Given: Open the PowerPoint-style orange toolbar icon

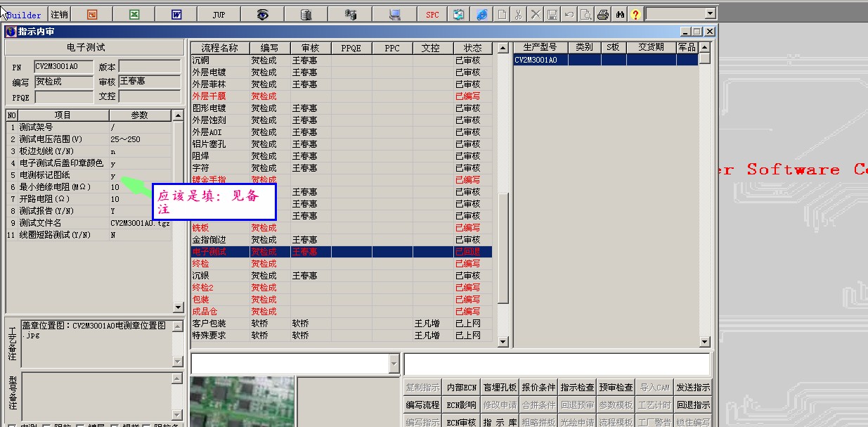Looking at the screenshot, I should (x=93, y=14).
